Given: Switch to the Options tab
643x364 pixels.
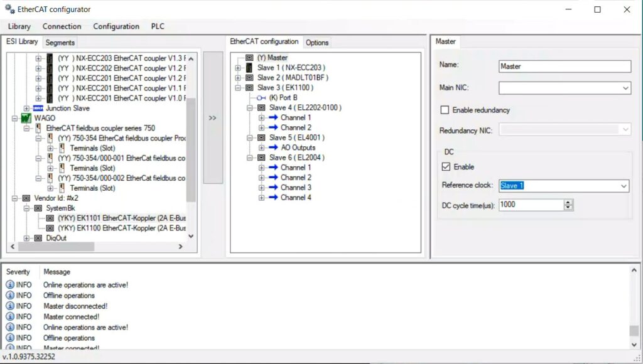Looking at the screenshot, I should (x=317, y=43).
